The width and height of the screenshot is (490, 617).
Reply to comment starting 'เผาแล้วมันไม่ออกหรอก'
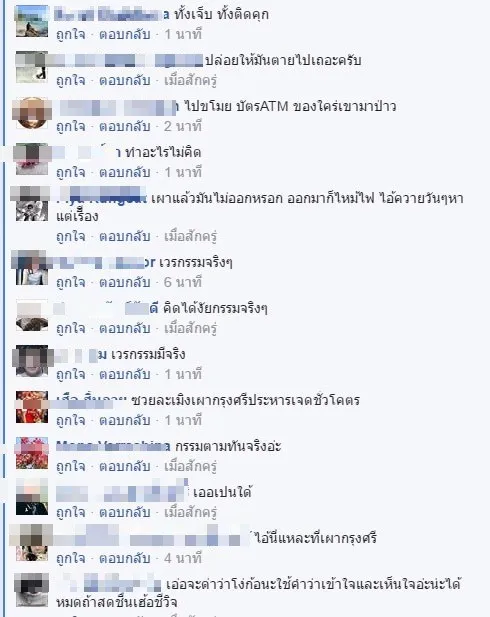pos(124,237)
